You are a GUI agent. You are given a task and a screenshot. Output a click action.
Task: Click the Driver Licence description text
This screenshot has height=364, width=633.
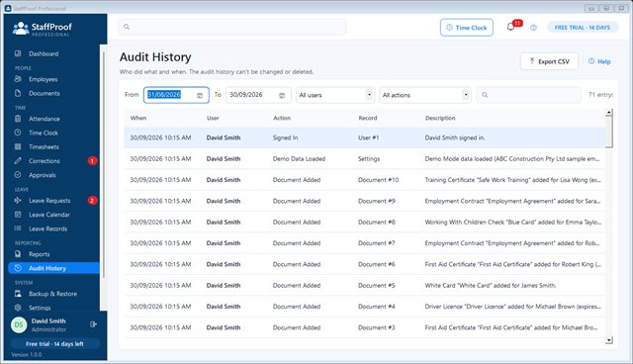point(512,307)
